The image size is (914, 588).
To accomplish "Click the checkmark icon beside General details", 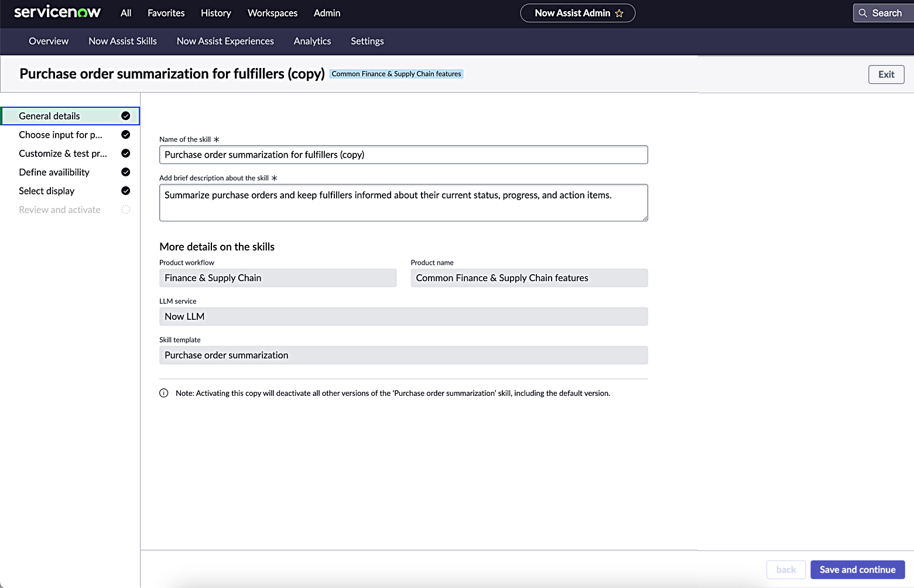I will coord(125,116).
